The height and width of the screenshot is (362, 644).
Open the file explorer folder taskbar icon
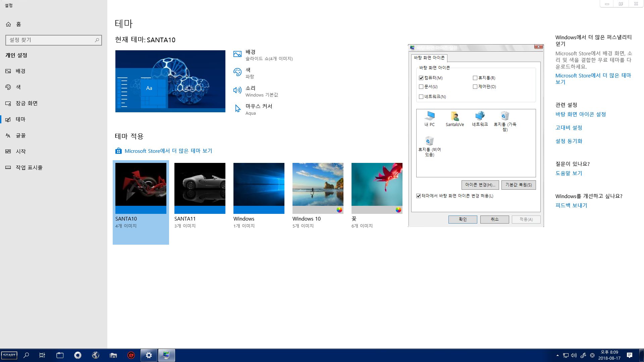coord(60,355)
